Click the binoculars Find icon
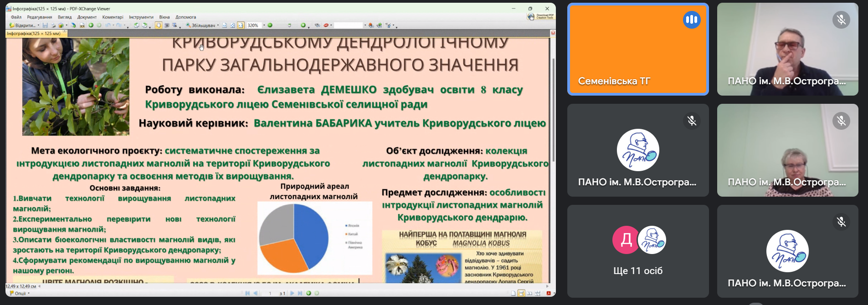 tap(318, 25)
